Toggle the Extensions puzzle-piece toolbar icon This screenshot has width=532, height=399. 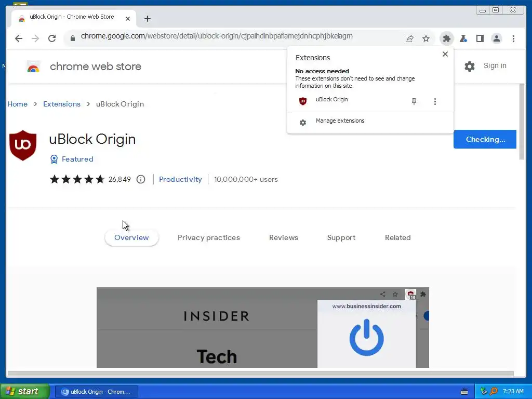pos(447,38)
